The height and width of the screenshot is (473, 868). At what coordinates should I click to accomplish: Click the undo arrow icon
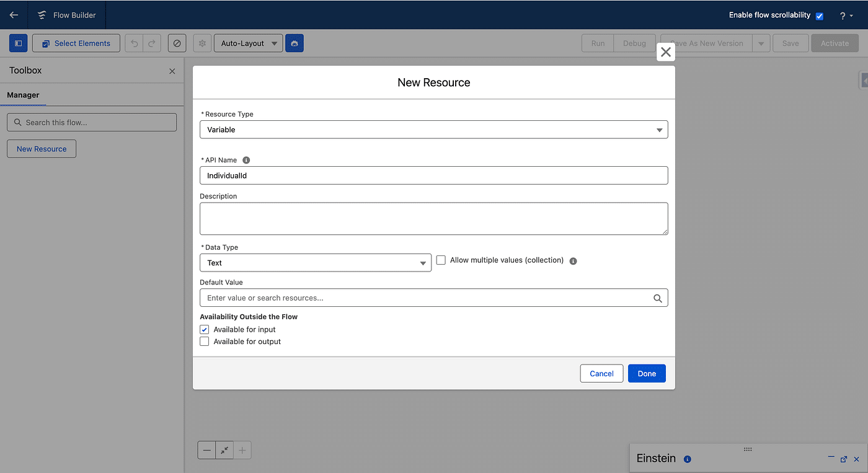pos(134,43)
